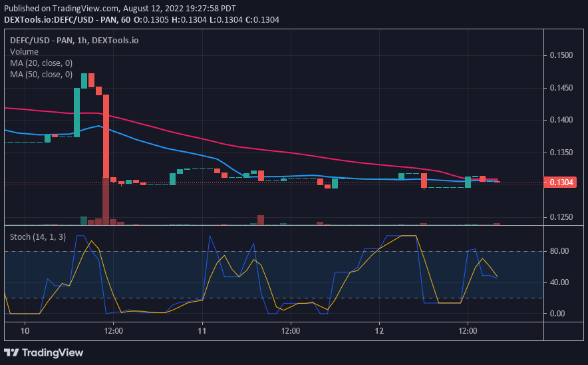Screen dimensions: 588x365
Task: Select the date 10 marker on time axis
Action: 25,331
